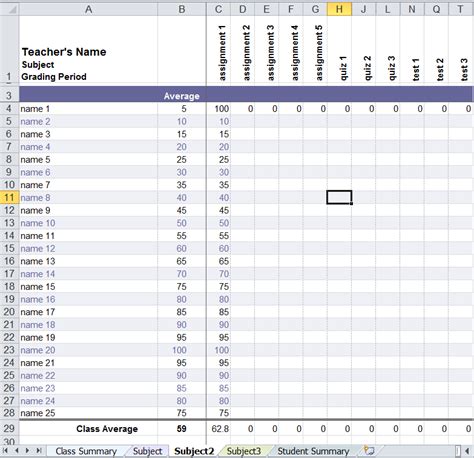
Task: Click previous sheet navigation arrow
Action: tap(16, 451)
